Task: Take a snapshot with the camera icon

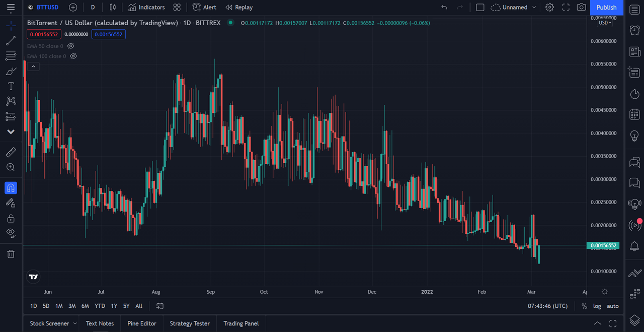Action: (x=582, y=7)
